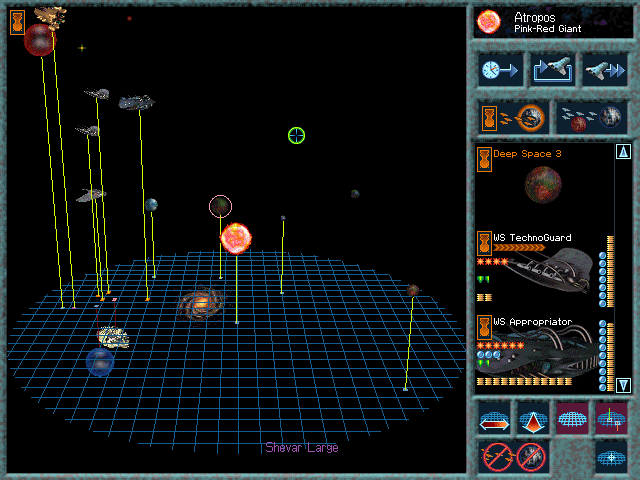This screenshot has width=640, height=480.
Task: Select the small red planet at right of grid
Action: (x=413, y=290)
